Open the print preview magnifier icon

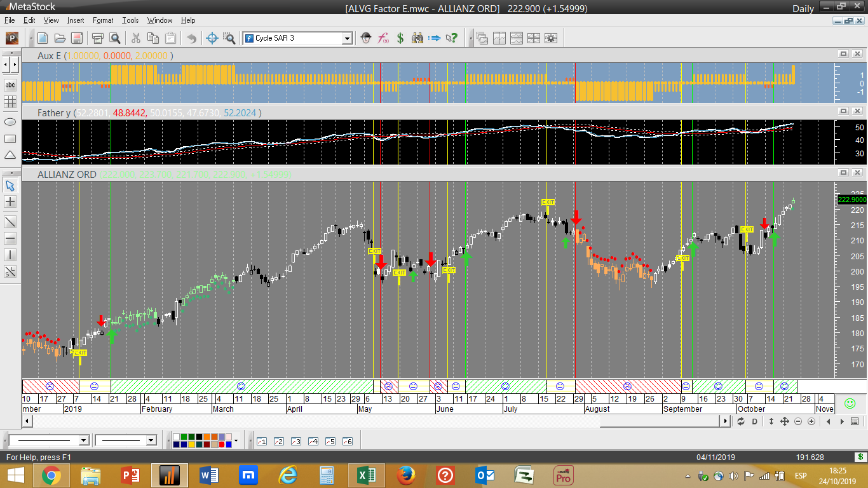pyautogui.click(x=114, y=38)
